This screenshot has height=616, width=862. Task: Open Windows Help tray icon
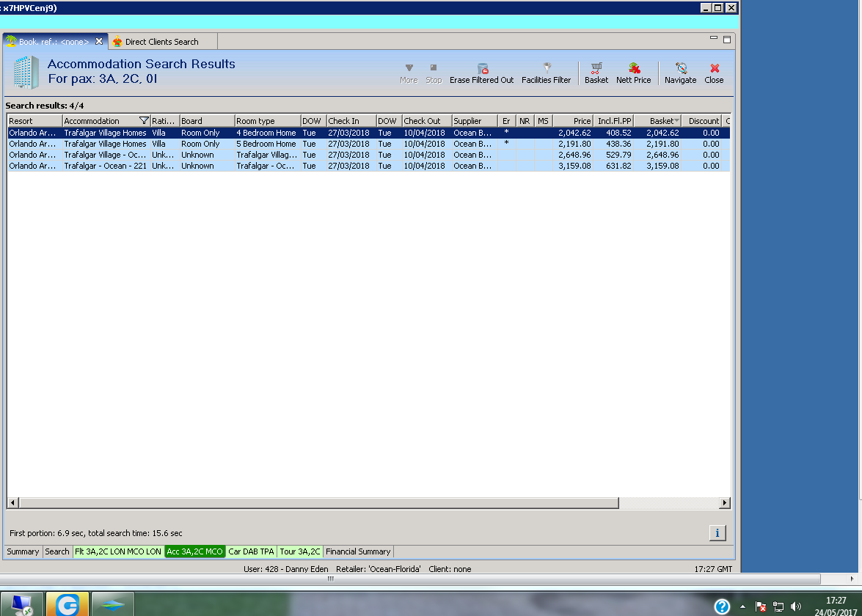[x=722, y=606]
